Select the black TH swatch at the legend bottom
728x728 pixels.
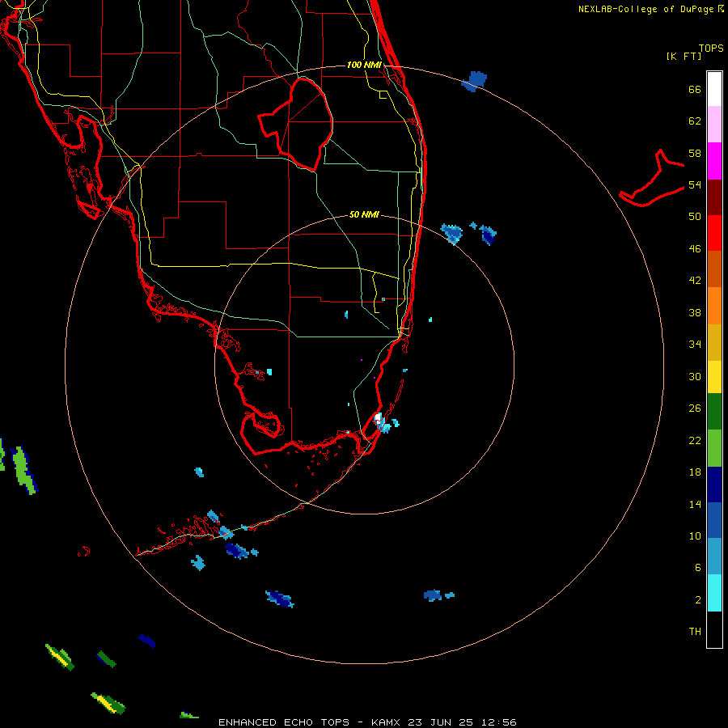(714, 629)
